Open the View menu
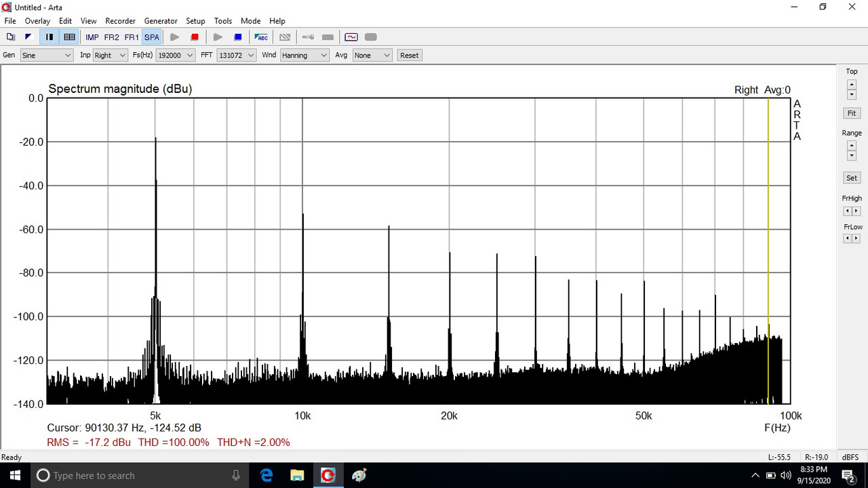This screenshot has width=868, height=488. [x=89, y=21]
